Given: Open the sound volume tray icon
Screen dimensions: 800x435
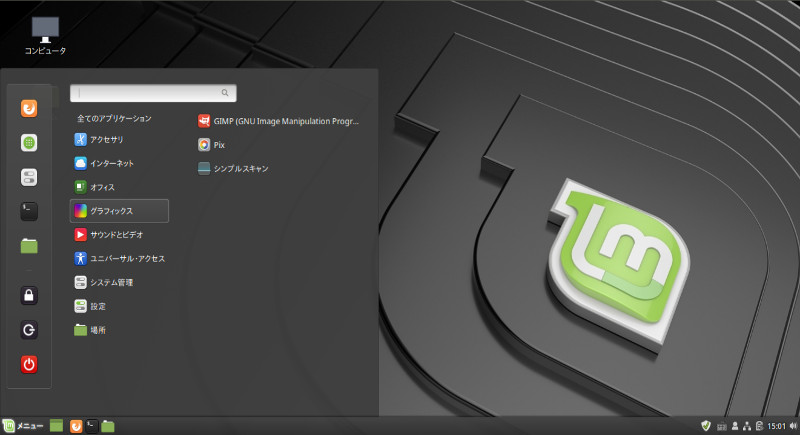Looking at the screenshot, I should click(x=793, y=426).
